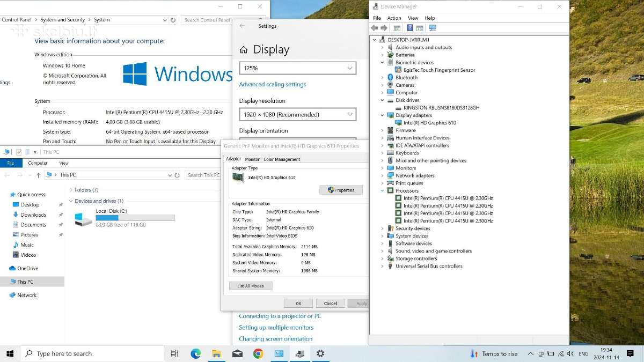Image resolution: width=644 pixels, height=362 pixels.
Task: Collapse the Processors tree node
Action: [x=383, y=190]
